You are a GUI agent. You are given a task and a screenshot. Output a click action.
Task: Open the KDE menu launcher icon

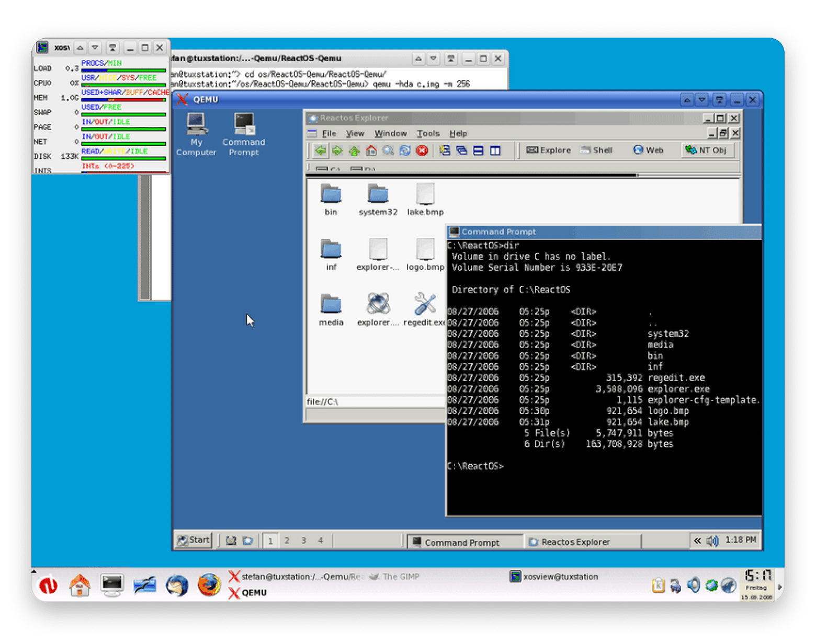click(48, 585)
